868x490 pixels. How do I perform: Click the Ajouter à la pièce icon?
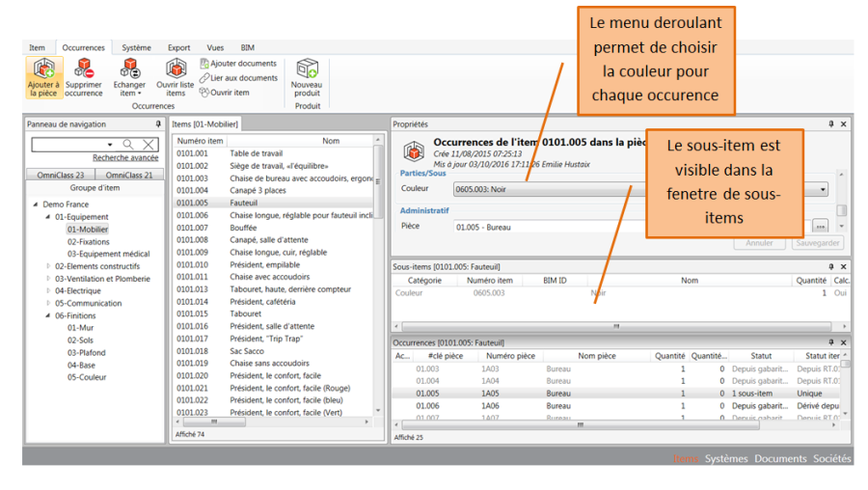pyautogui.click(x=43, y=69)
